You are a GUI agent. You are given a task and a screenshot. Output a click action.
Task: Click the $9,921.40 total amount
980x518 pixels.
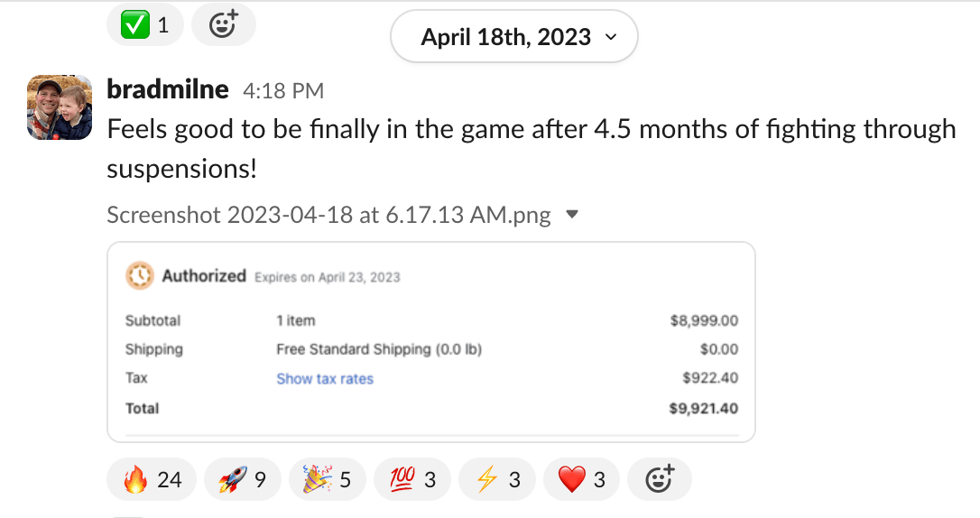click(x=703, y=409)
